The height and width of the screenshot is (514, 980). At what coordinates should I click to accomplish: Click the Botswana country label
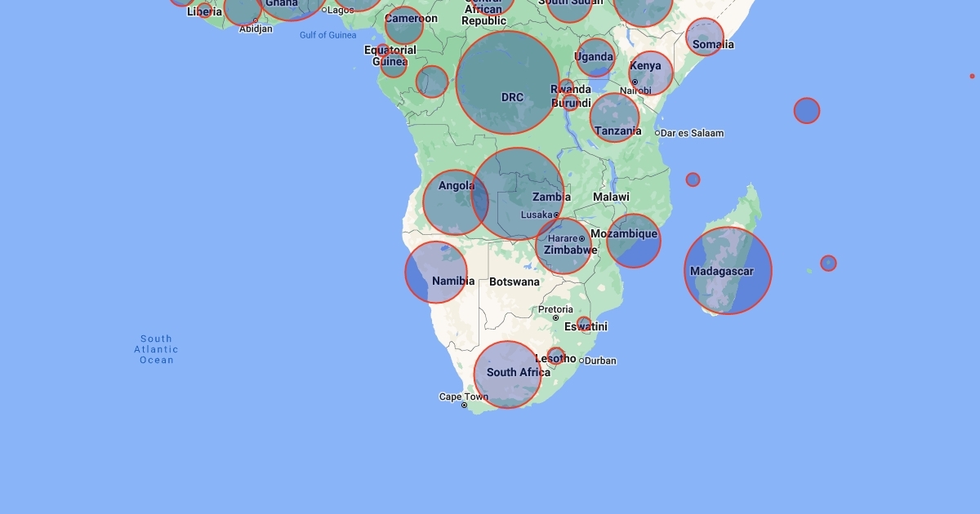[x=514, y=281]
